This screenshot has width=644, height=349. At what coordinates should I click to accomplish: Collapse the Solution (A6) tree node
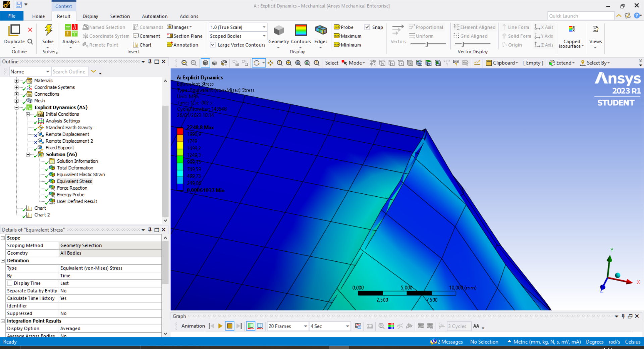[28, 154]
